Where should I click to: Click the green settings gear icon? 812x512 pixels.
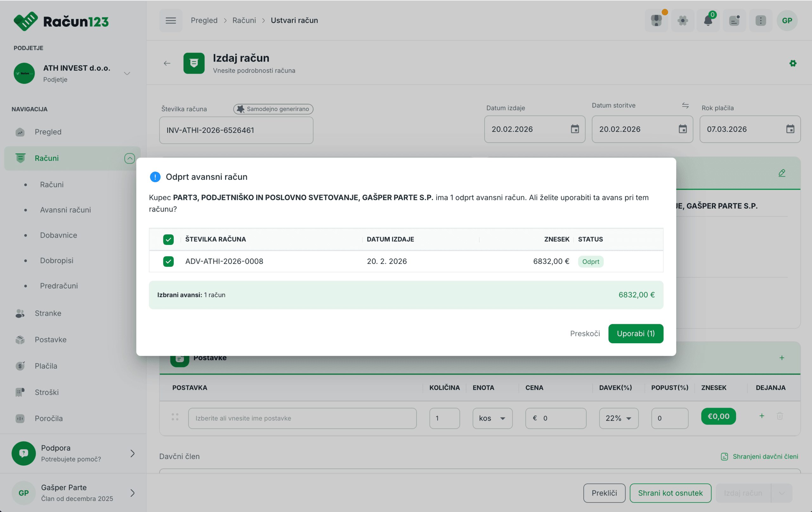(x=793, y=63)
